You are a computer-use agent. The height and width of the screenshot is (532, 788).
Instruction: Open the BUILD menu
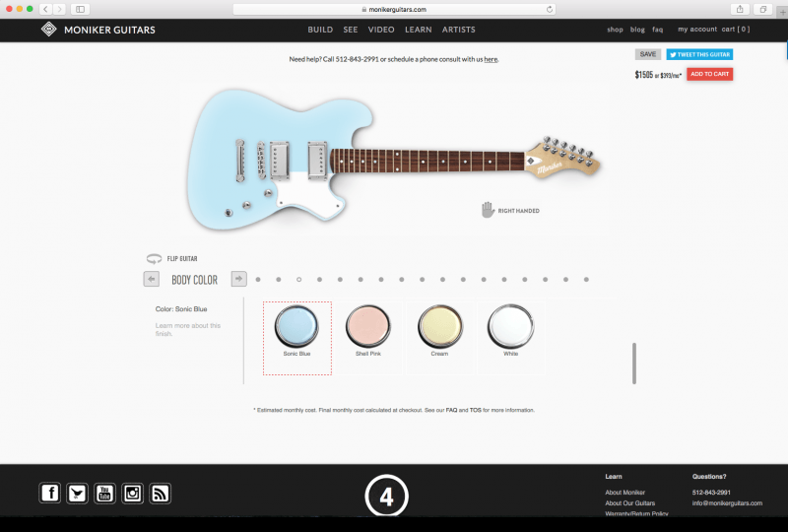(320, 30)
